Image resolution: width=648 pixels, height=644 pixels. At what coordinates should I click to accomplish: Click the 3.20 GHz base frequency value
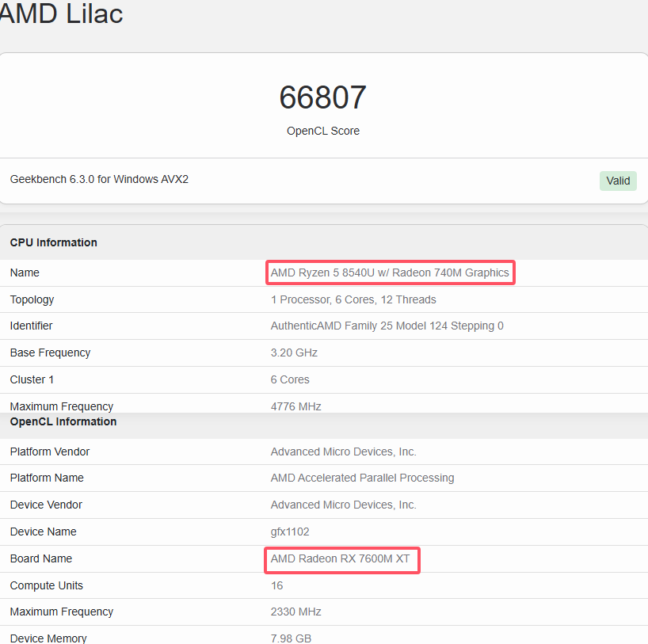tap(294, 352)
